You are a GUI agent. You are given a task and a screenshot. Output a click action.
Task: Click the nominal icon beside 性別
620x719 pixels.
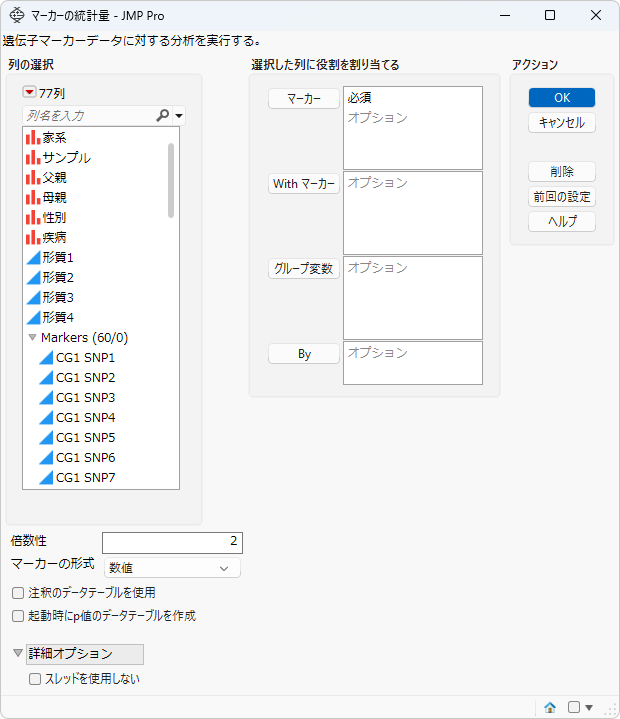[x=33, y=217]
